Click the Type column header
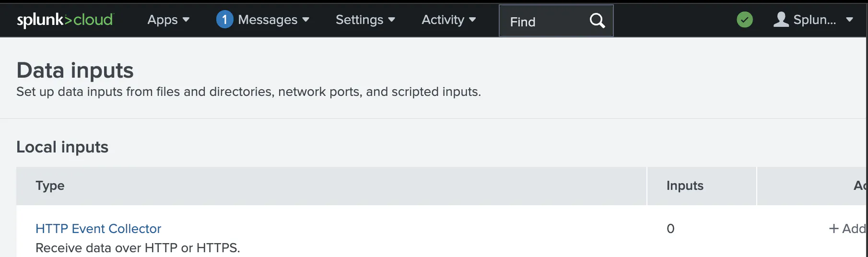This screenshot has height=257, width=868. (x=50, y=186)
